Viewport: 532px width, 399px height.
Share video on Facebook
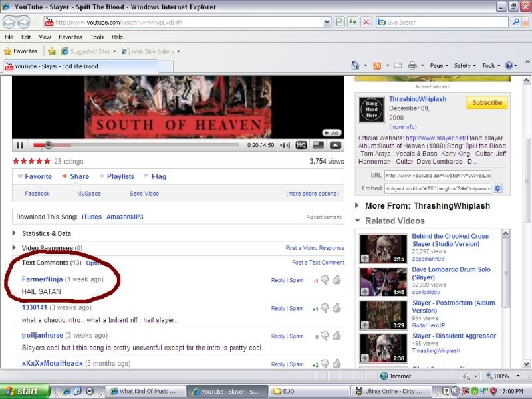[37, 194]
